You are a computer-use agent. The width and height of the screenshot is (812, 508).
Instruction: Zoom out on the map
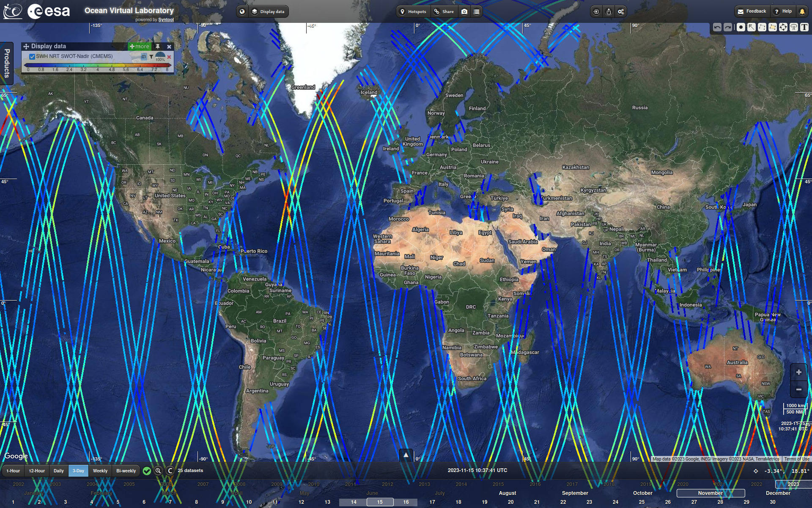[798, 389]
